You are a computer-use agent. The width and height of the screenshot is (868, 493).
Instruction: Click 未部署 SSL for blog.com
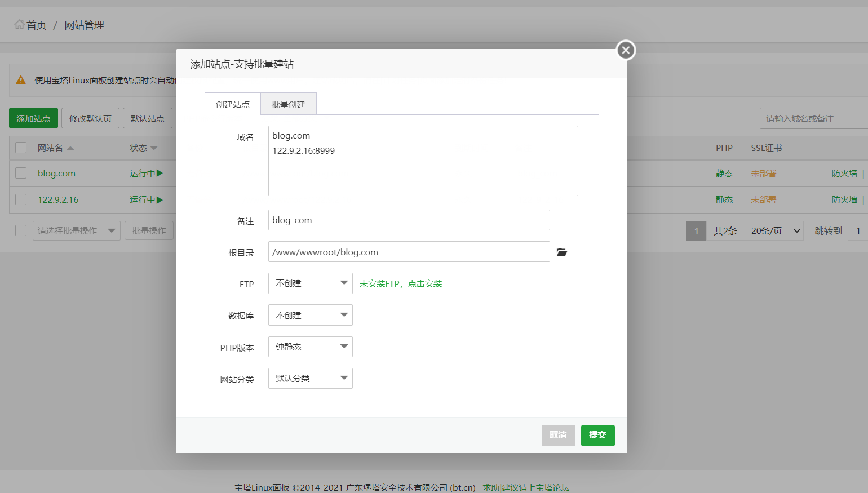pos(763,173)
